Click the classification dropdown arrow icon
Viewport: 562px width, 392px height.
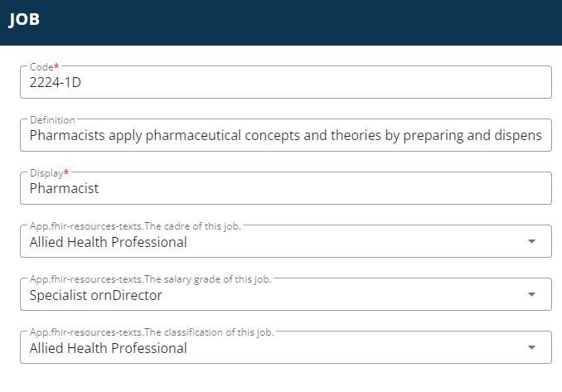pyautogui.click(x=531, y=347)
